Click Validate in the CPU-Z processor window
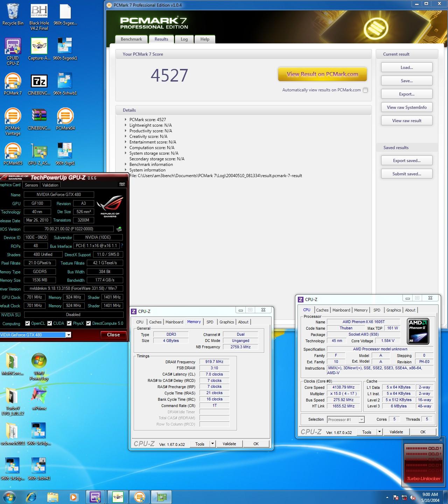The width and height of the screenshot is (448, 504). (396, 432)
